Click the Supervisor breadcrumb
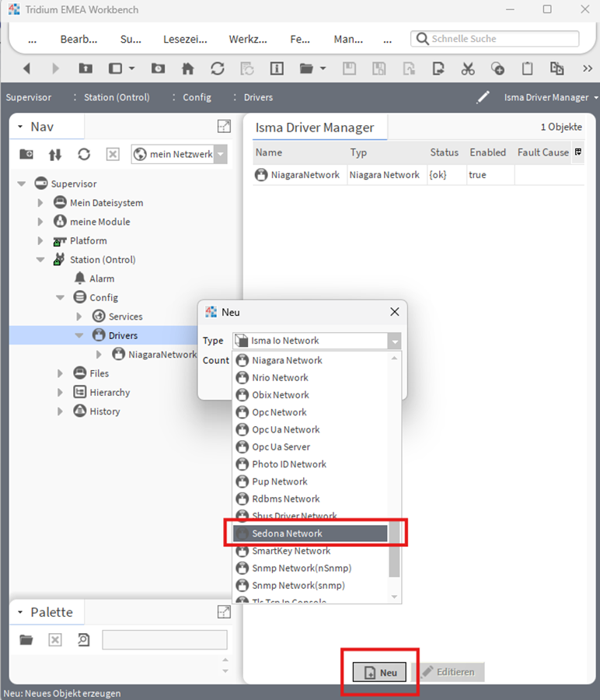 [29, 97]
